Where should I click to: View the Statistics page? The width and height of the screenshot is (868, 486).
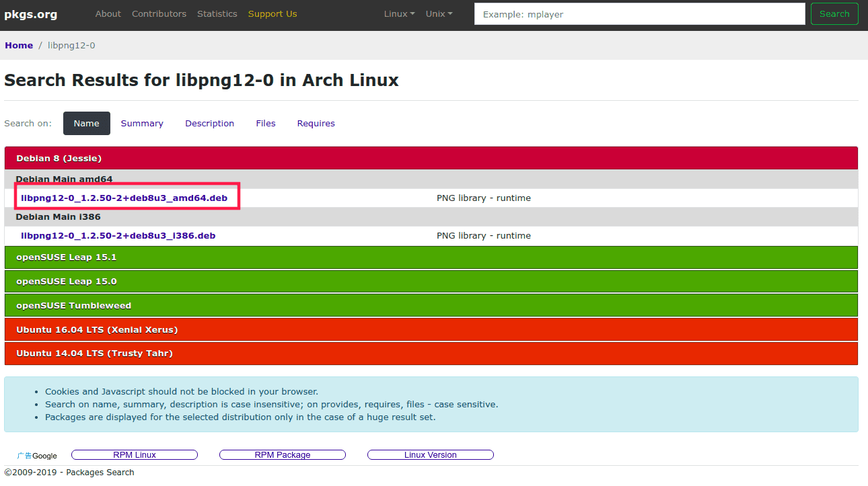click(x=217, y=13)
